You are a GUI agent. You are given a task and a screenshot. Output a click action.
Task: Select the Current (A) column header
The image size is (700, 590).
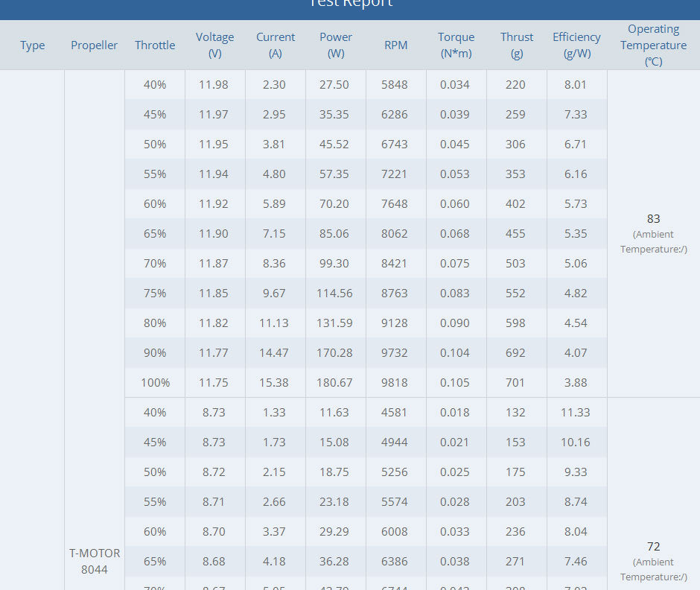[x=276, y=45]
